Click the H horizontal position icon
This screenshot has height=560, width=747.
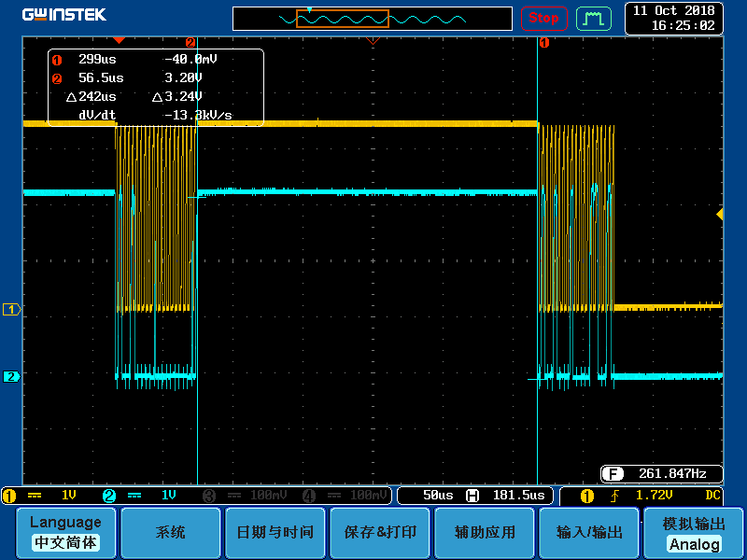[472, 497]
